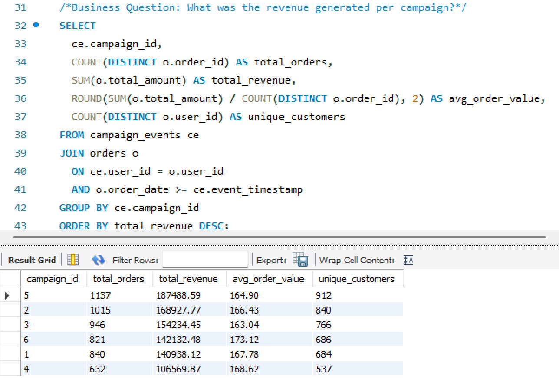Refresh the query results with the blue arrows icon
This screenshot has height=392, width=559.
point(98,260)
